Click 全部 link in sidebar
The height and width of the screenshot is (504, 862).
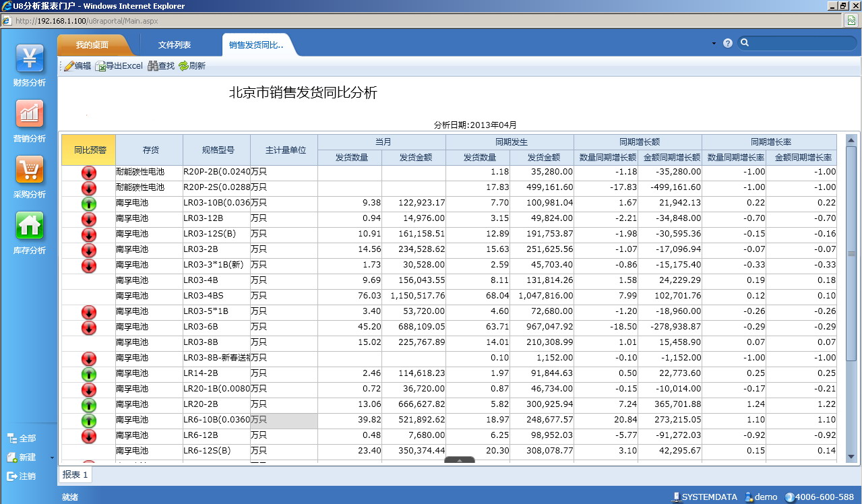(22, 439)
